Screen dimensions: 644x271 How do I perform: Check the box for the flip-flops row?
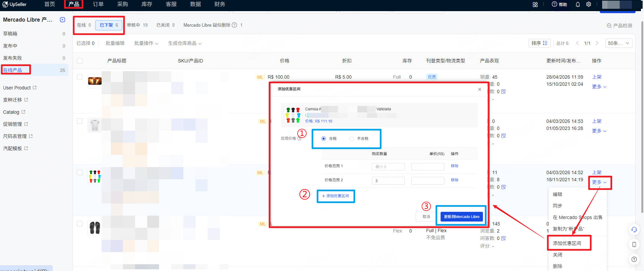coord(80,224)
